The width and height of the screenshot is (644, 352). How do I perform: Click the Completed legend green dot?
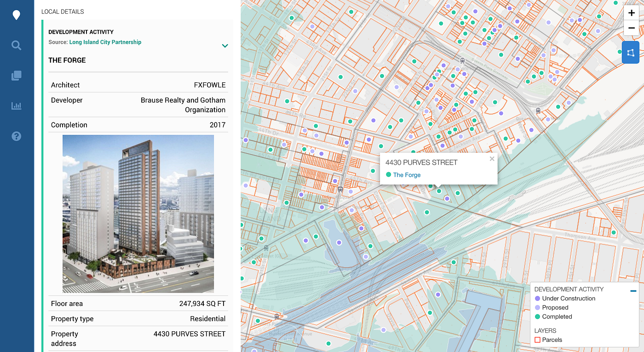click(x=537, y=317)
